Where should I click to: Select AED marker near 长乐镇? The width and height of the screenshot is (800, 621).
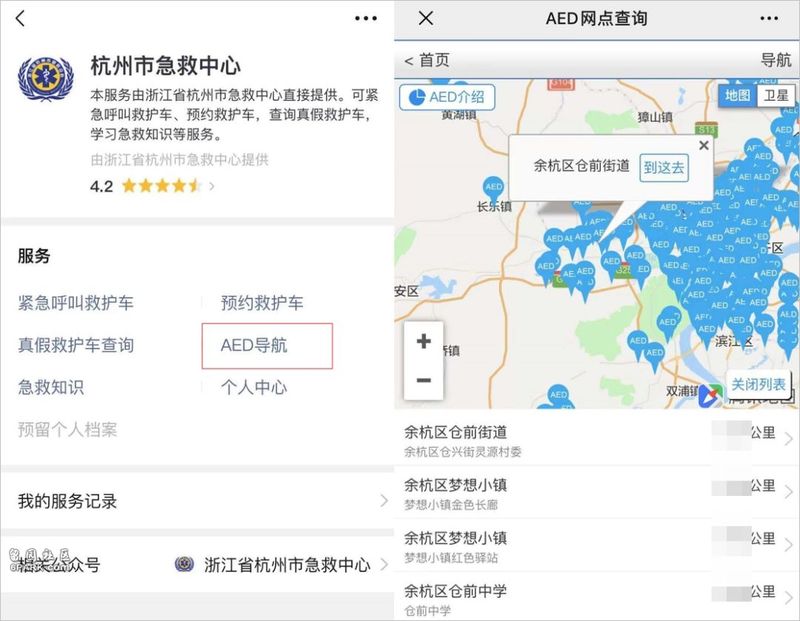click(x=493, y=189)
